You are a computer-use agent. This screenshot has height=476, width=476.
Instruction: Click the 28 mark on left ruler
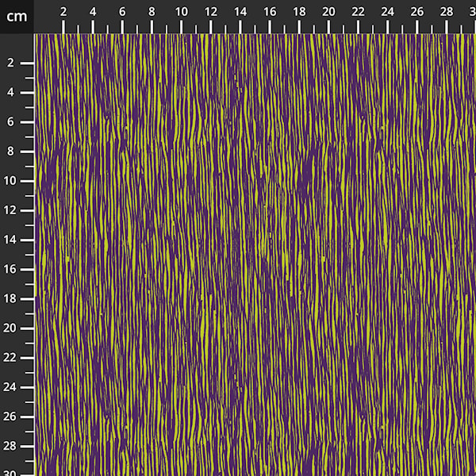(x=12, y=446)
